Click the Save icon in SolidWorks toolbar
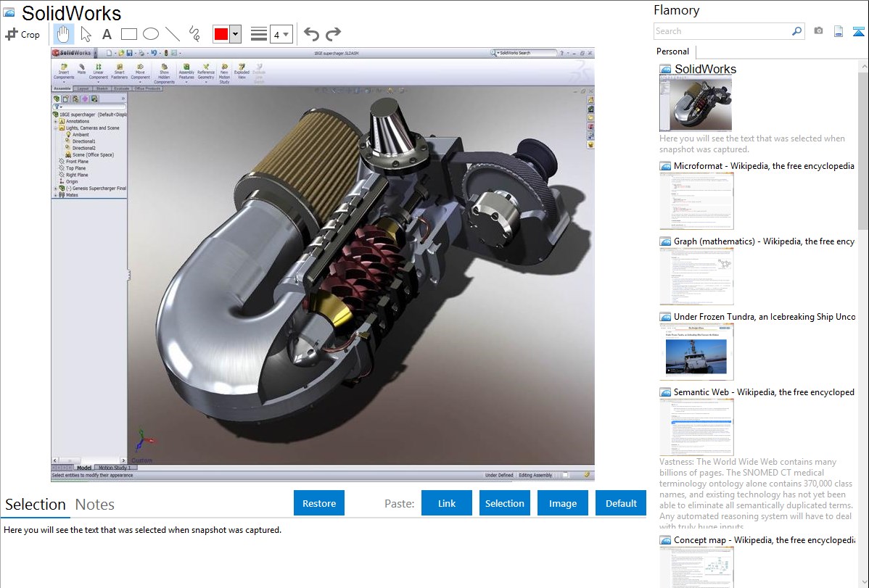869x588 pixels. click(x=129, y=53)
